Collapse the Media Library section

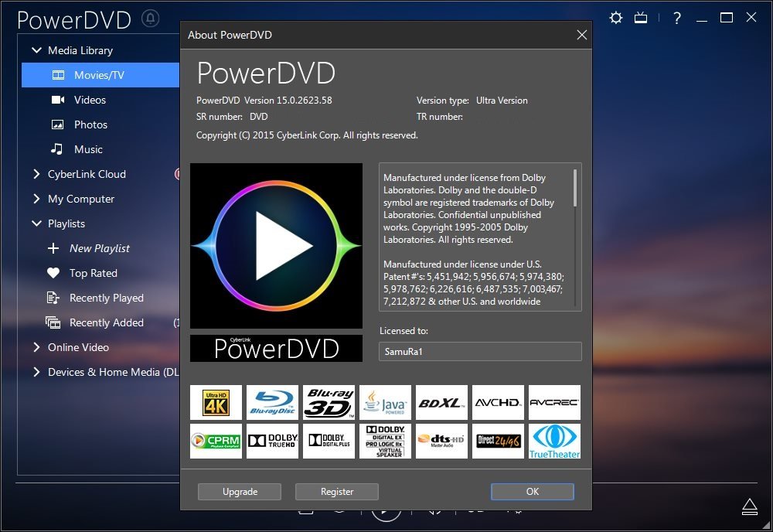(x=36, y=50)
